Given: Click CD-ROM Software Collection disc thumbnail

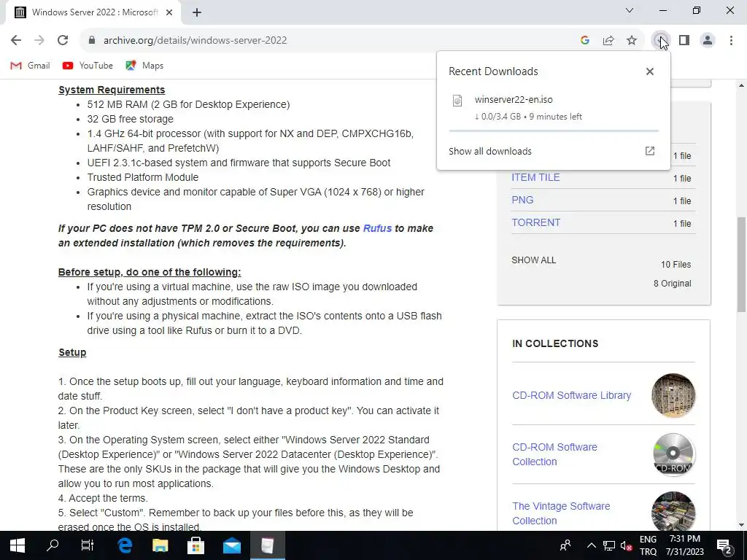Looking at the screenshot, I should (x=673, y=454).
